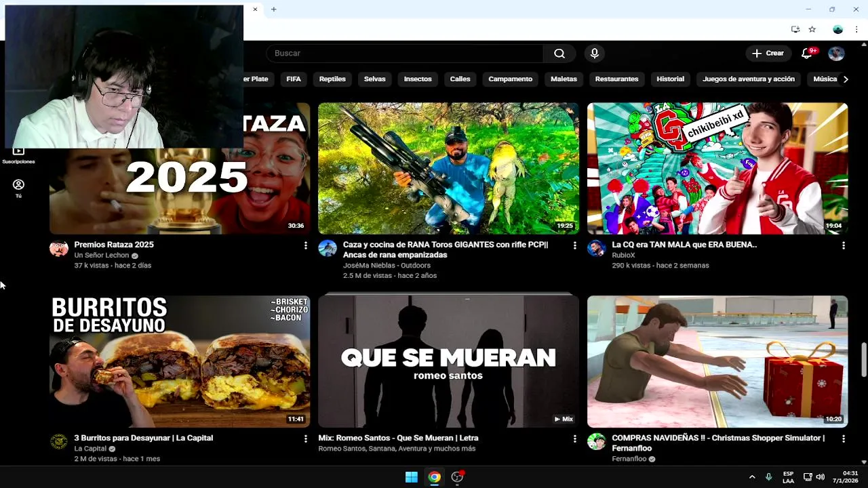Viewport: 868px width, 488px height.
Task: Click the page vertical scrollbar thumb
Action: coord(864,359)
